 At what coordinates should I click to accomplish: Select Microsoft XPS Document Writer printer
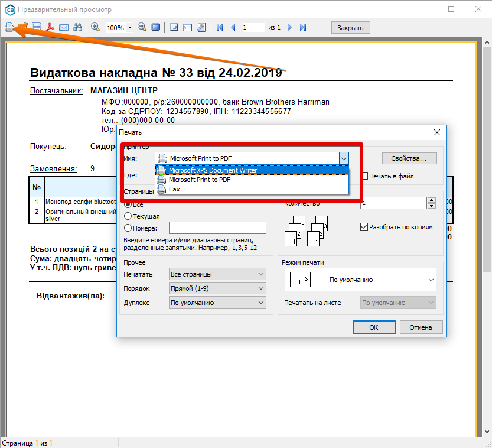252,170
